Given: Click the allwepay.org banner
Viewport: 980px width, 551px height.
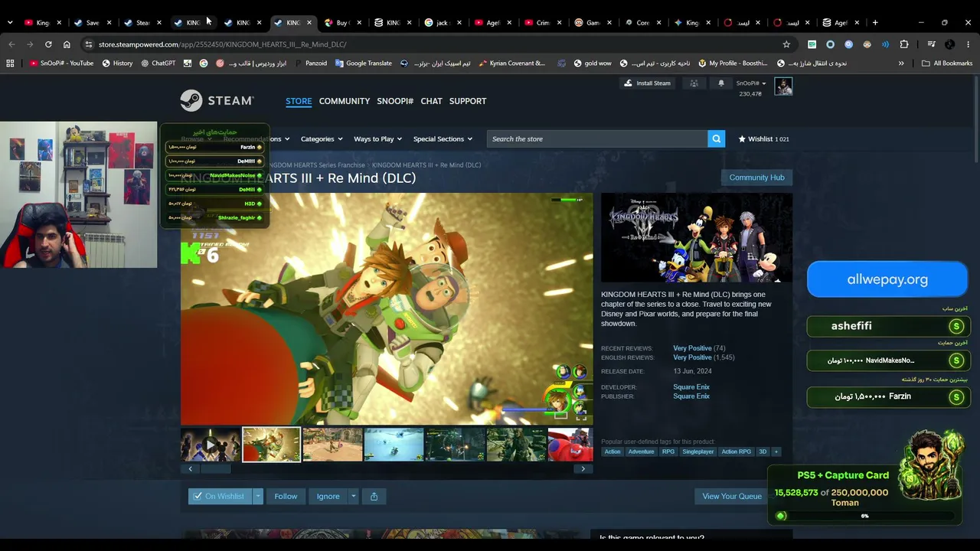Looking at the screenshot, I should [887, 279].
